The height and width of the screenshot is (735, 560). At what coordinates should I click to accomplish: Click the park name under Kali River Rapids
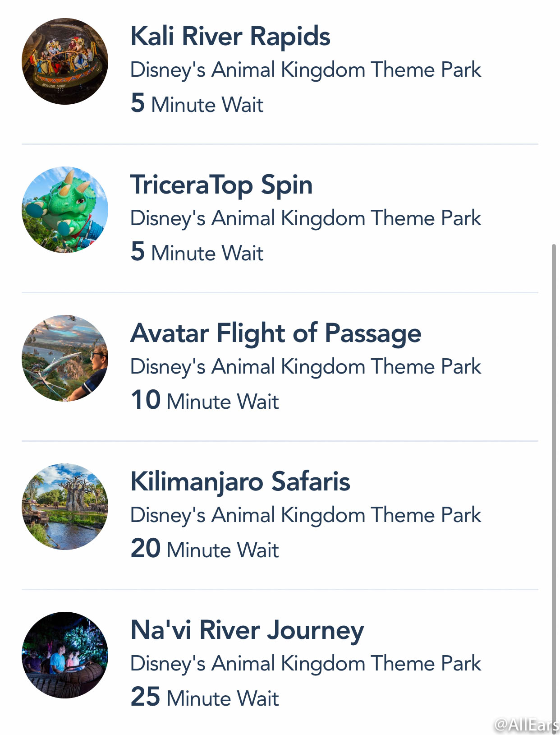[306, 70]
